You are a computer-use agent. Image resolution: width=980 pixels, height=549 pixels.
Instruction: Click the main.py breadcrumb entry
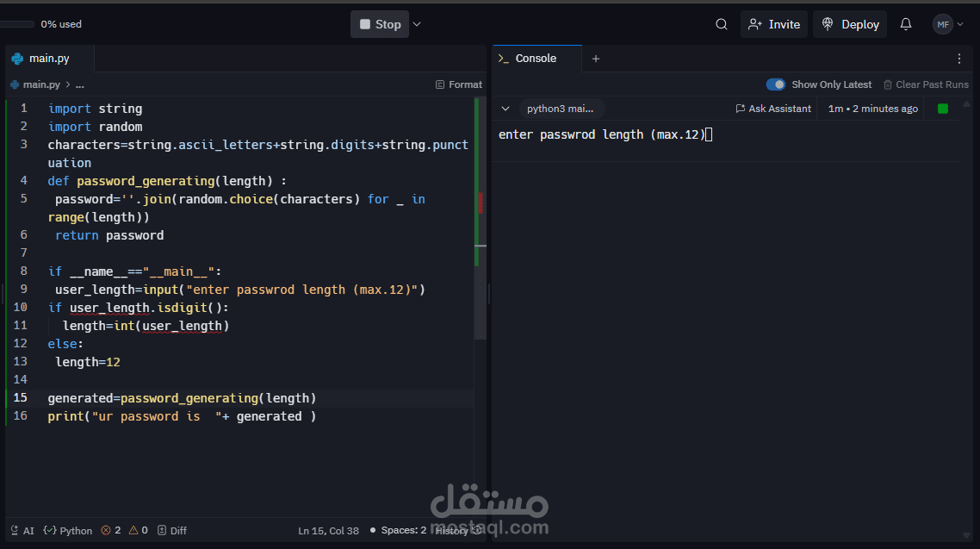click(35, 84)
